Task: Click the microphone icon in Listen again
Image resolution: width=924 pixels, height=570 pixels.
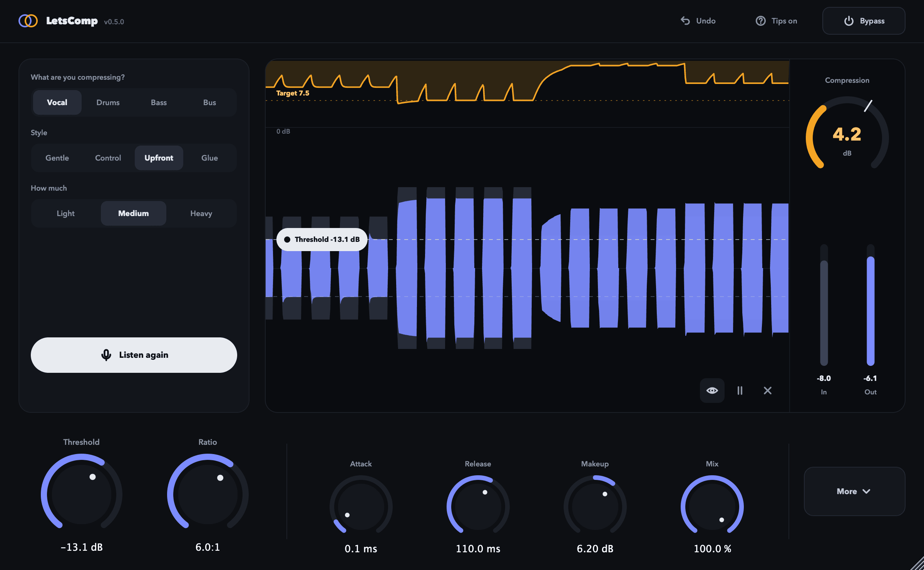Action: click(x=106, y=355)
